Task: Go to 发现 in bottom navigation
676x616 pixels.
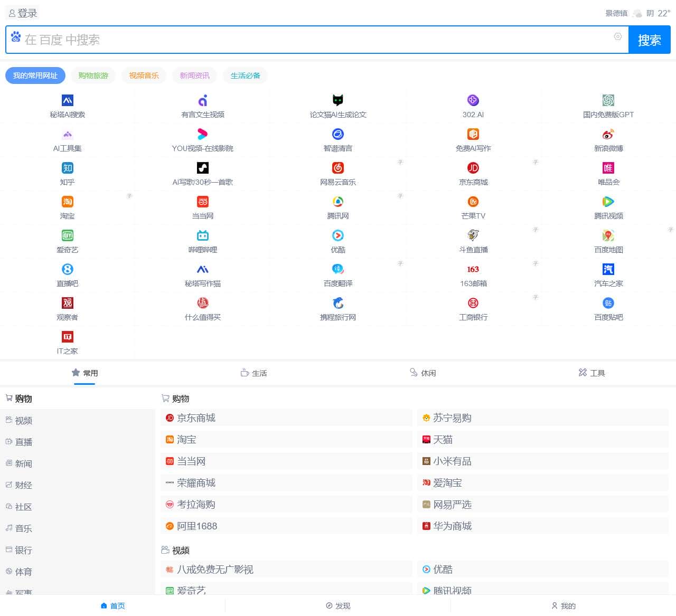Action: pos(338,606)
